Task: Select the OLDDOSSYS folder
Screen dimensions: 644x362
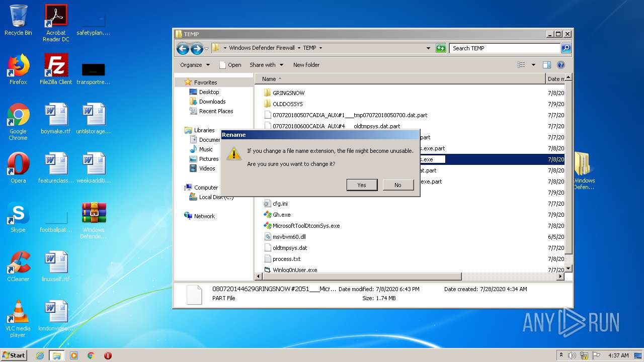Action: pyautogui.click(x=287, y=104)
